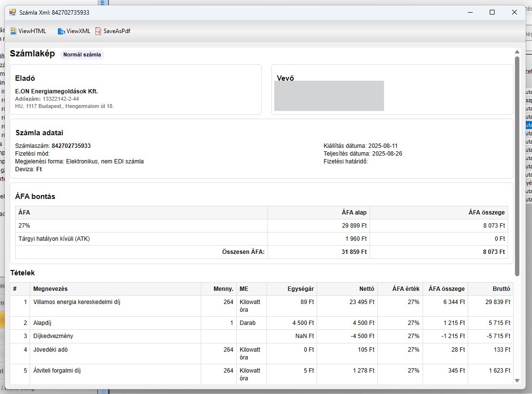Click the vertical scrollbar thumb
Viewport: 532px width, 394px height.
click(x=517, y=165)
